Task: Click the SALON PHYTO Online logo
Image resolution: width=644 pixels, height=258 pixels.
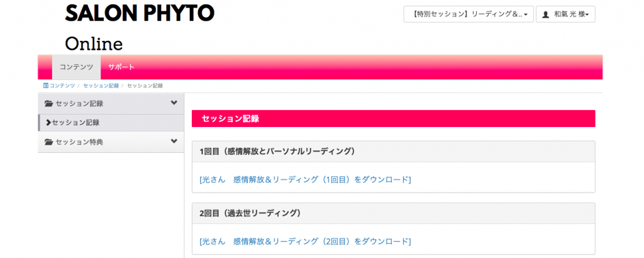Action: pyautogui.click(x=140, y=27)
